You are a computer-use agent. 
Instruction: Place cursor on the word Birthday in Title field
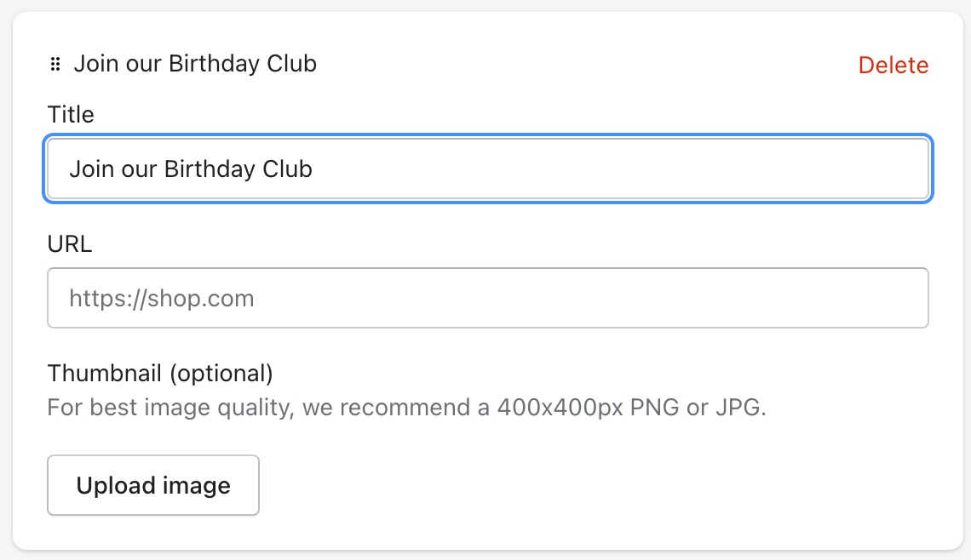point(210,169)
